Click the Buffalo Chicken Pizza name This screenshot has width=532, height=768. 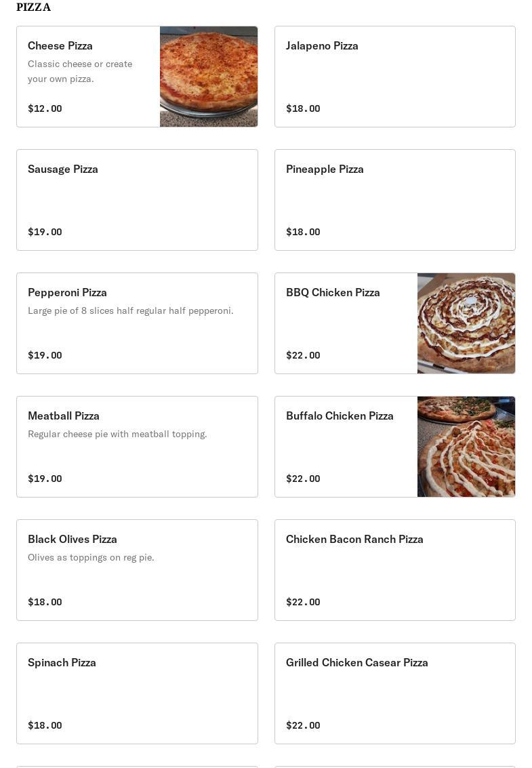point(340,416)
